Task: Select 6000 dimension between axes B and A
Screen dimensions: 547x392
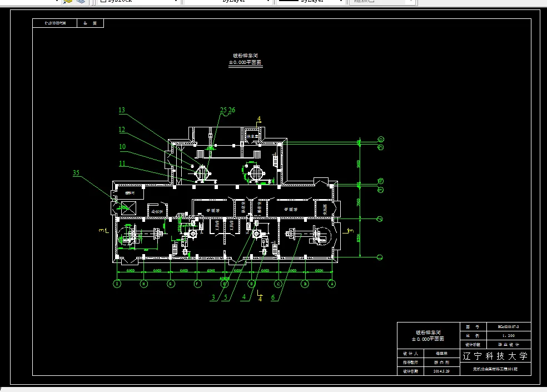Action: 319,271
